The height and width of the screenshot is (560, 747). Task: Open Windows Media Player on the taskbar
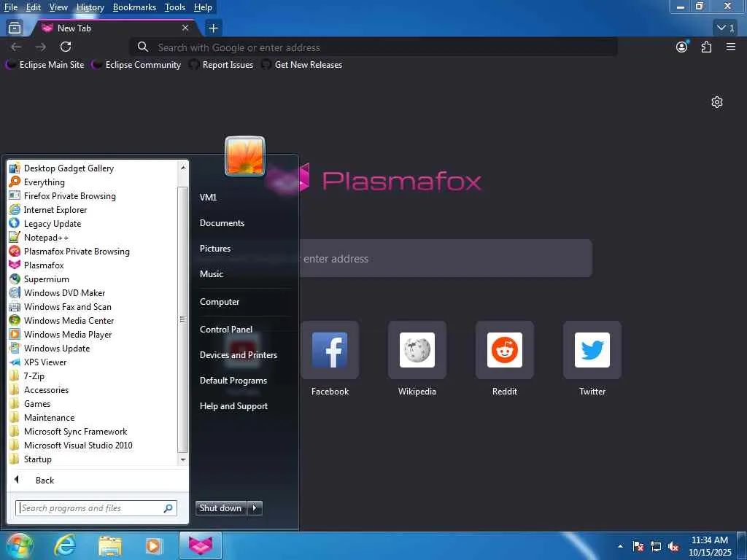point(153,545)
